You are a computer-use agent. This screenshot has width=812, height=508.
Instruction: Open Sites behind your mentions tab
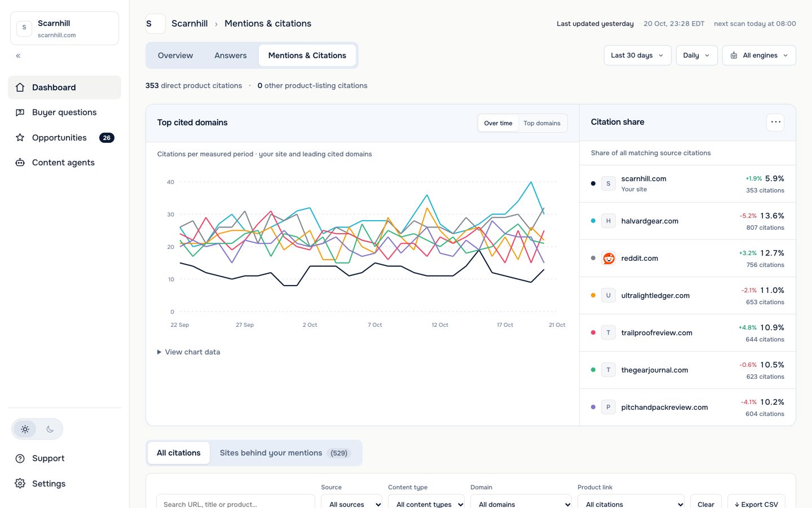click(x=285, y=453)
